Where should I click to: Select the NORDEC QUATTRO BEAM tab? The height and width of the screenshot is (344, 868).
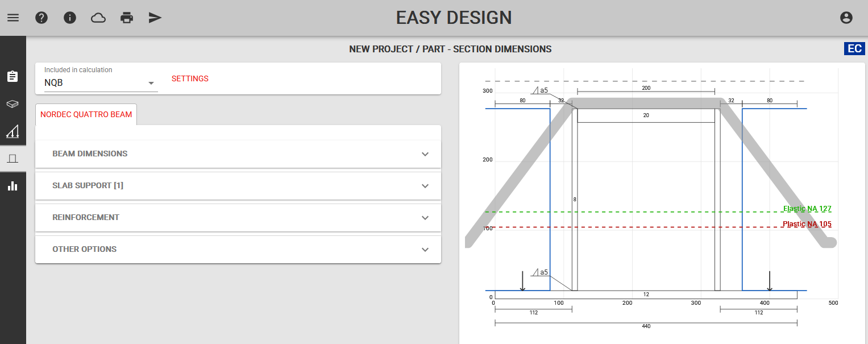point(86,114)
